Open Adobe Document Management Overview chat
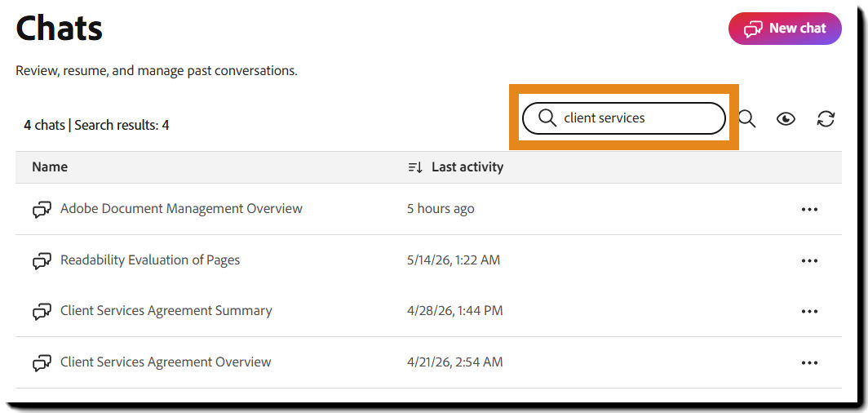The width and height of the screenshot is (868, 413). (181, 209)
